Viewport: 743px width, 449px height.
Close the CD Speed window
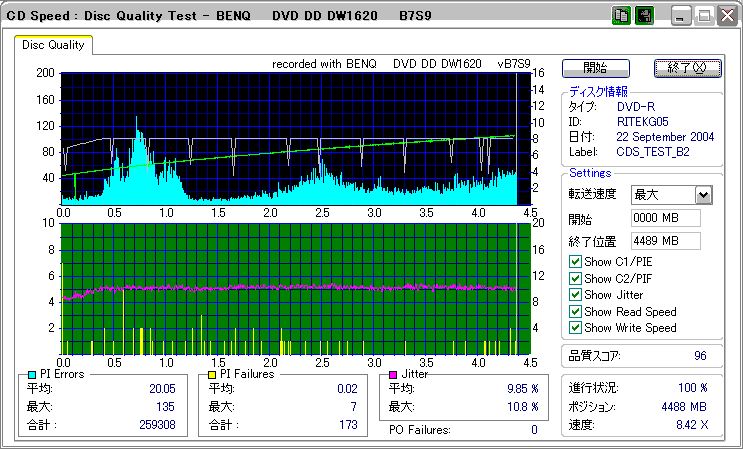click(727, 17)
